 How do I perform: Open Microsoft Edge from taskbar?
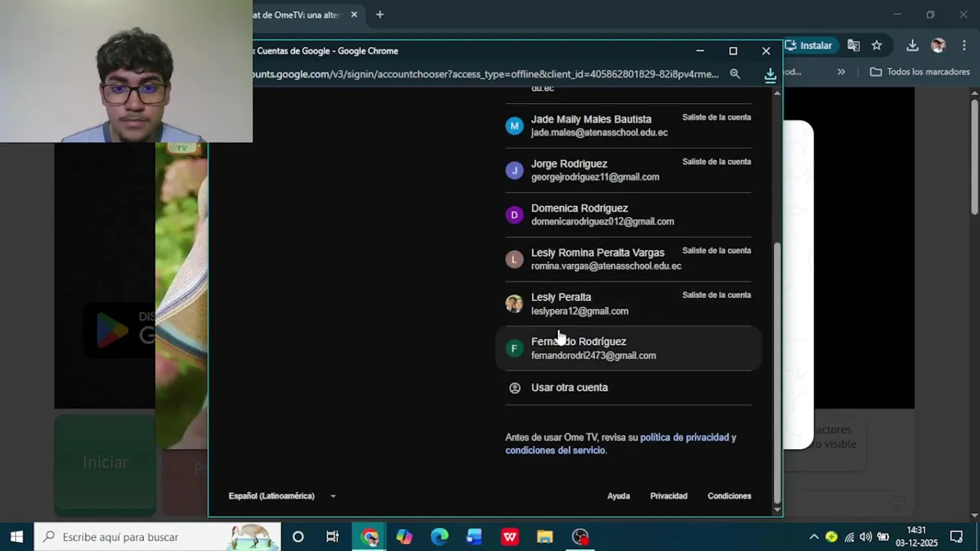coord(439,536)
